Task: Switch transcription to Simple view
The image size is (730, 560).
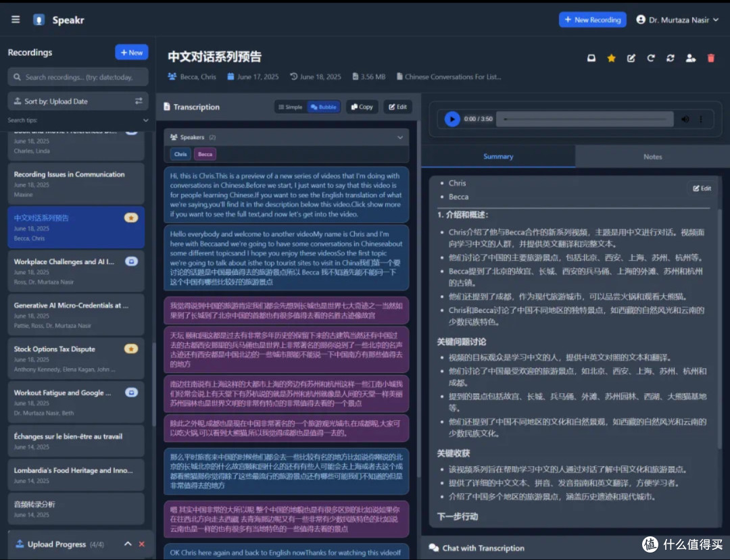Action: click(291, 107)
